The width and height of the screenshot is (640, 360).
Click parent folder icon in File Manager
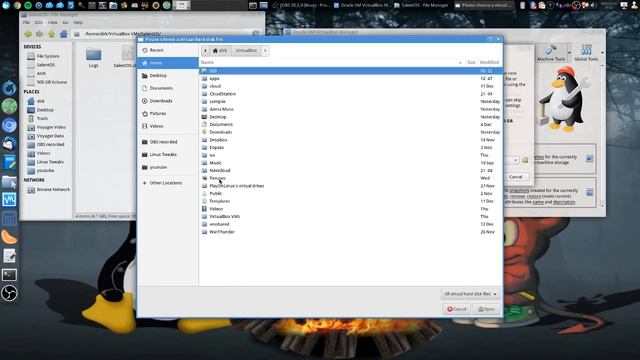(51, 34)
